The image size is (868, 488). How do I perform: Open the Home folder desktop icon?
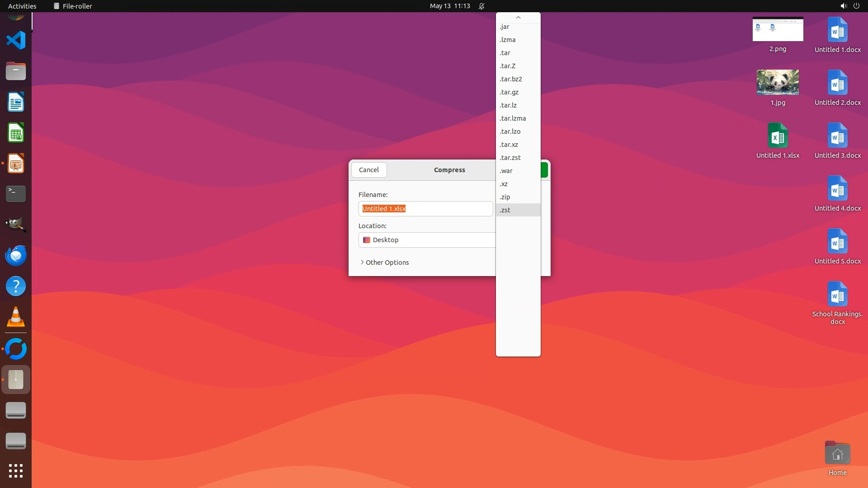pyautogui.click(x=837, y=454)
